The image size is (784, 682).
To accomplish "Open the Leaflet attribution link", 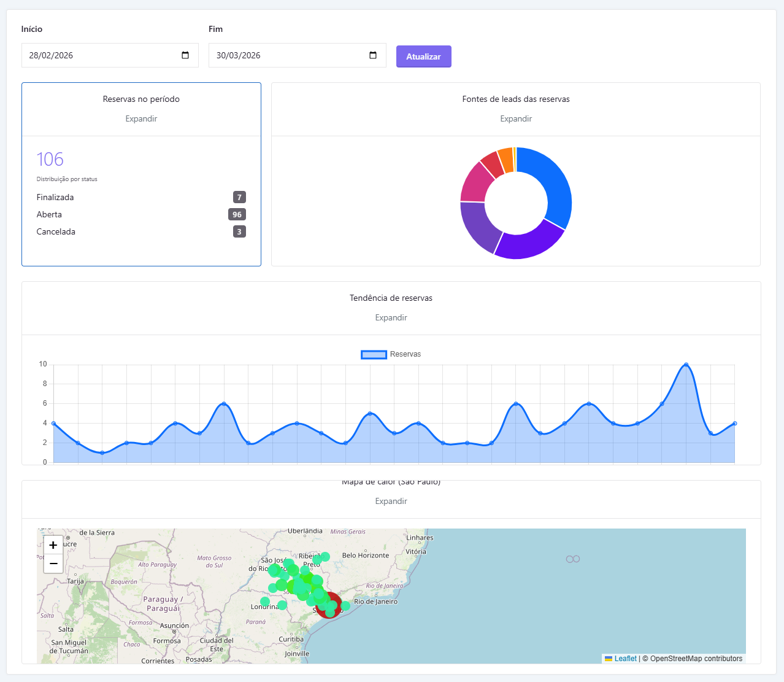I will pyautogui.click(x=625, y=659).
